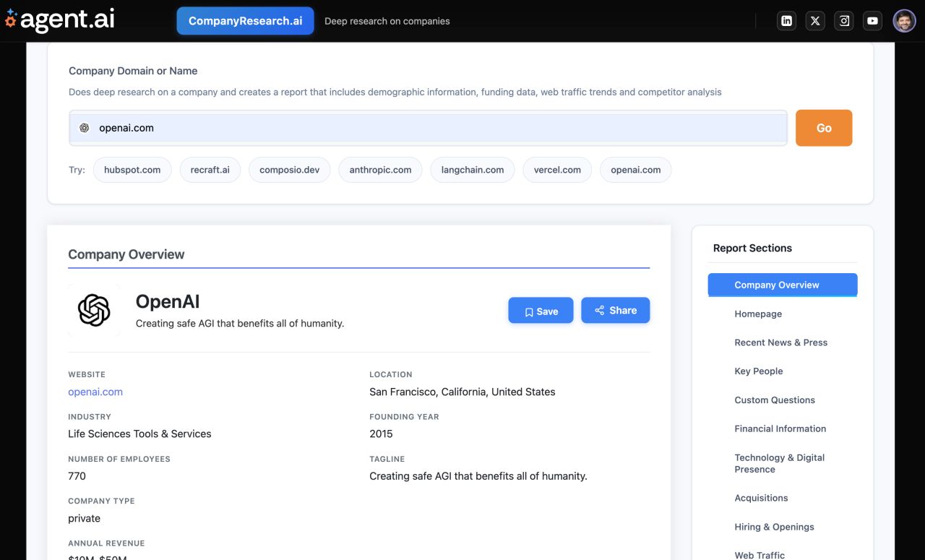
Task: Jump to the Custom Questions section
Action: [775, 400]
